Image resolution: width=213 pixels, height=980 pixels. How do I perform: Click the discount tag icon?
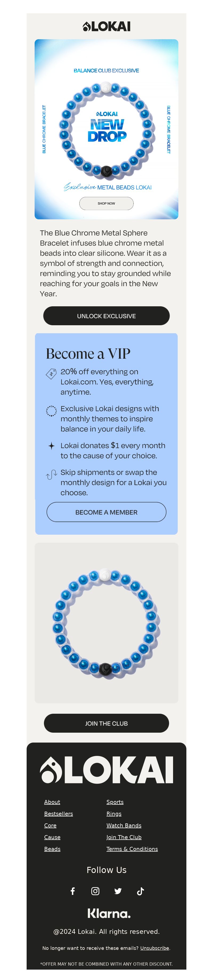[x=51, y=374]
